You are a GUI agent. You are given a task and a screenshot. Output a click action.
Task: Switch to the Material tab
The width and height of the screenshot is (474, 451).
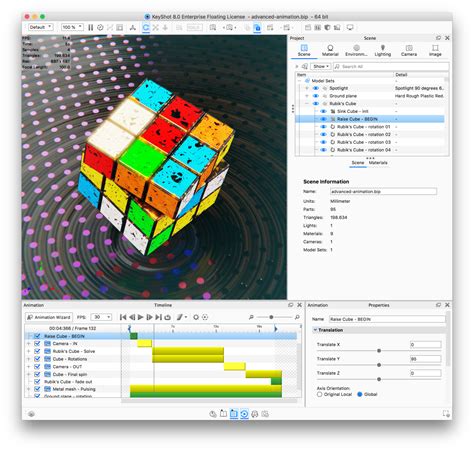click(x=330, y=51)
